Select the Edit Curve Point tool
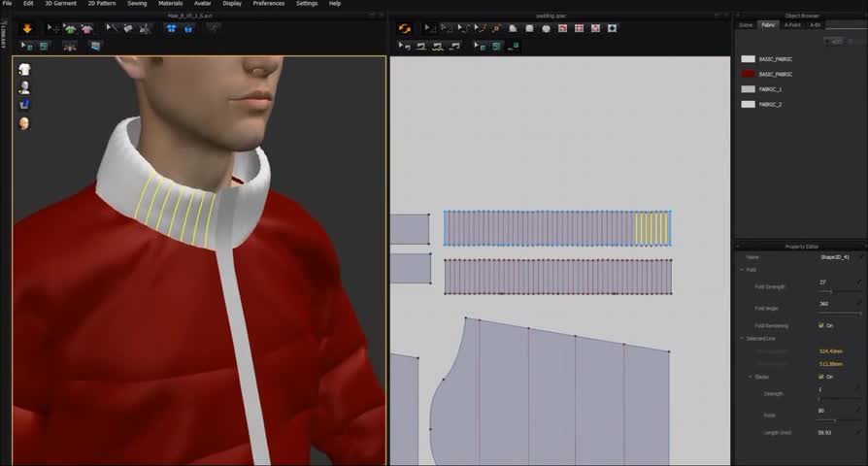This screenshot has height=466, width=868. (463, 28)
